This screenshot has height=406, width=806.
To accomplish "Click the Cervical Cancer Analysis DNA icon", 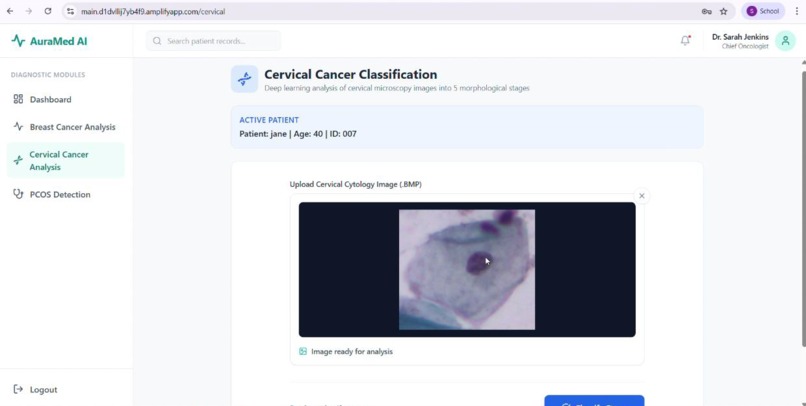I will 18,160.
